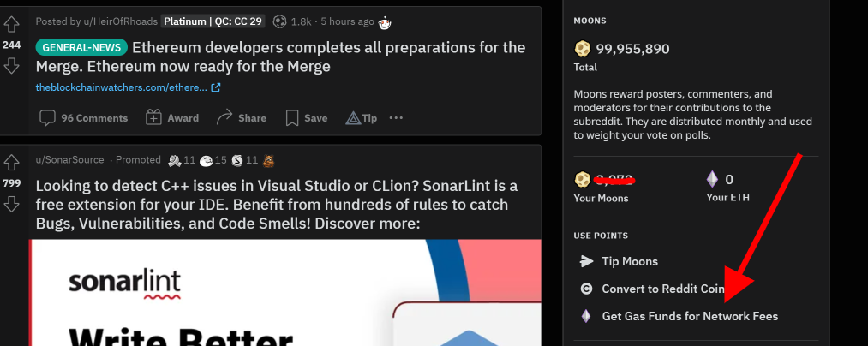Click the Tip Moons option

tap(629, 261)
